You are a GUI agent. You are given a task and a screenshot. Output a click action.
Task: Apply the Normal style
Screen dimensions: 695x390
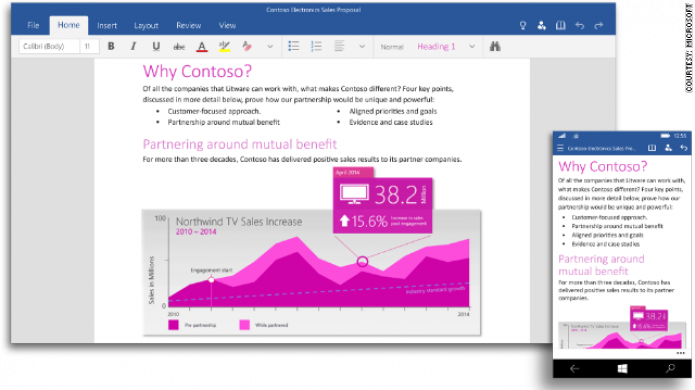pyautogui.click(x=392, y=47)
